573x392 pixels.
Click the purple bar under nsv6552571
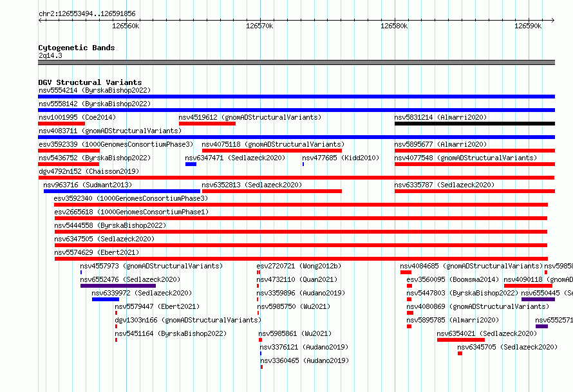[541, 326]
